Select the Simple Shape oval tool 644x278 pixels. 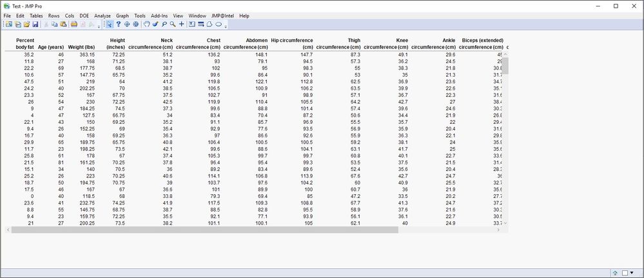219,25
